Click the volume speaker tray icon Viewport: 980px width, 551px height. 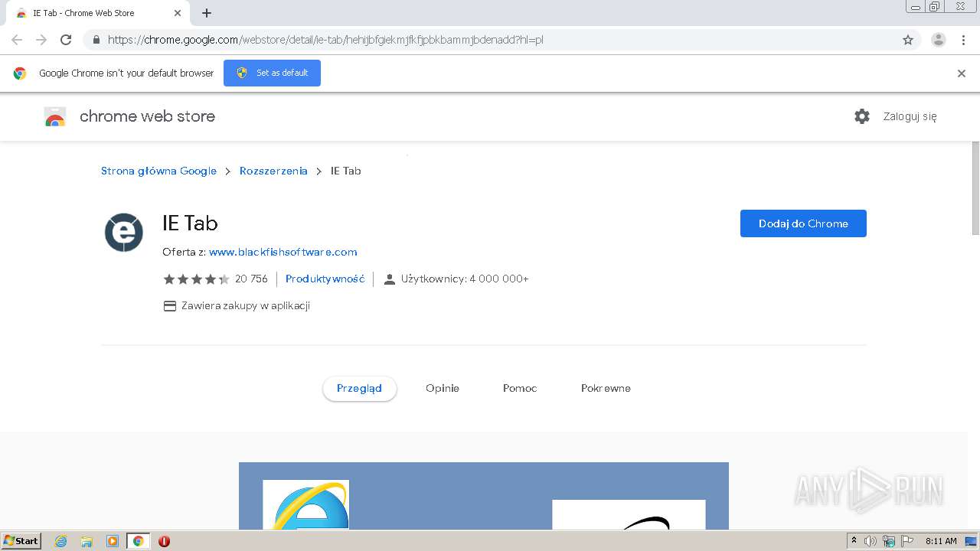pos(871,541)
